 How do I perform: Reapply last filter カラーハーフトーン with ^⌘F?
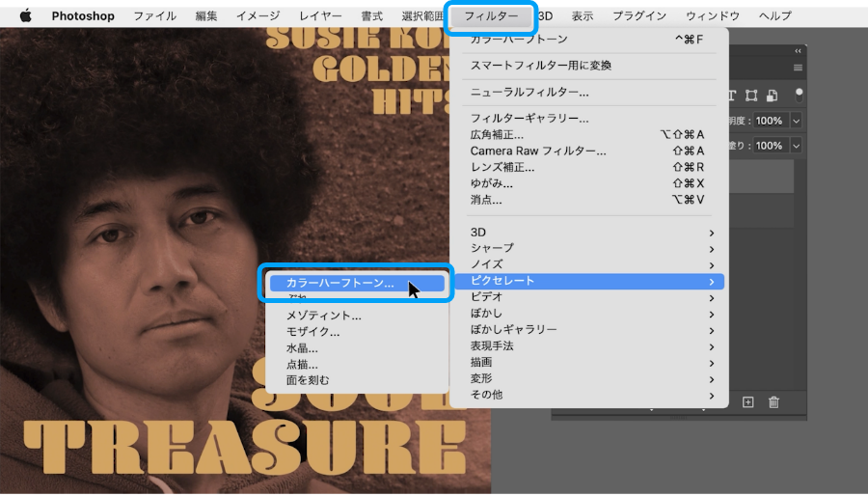point(589,40)
